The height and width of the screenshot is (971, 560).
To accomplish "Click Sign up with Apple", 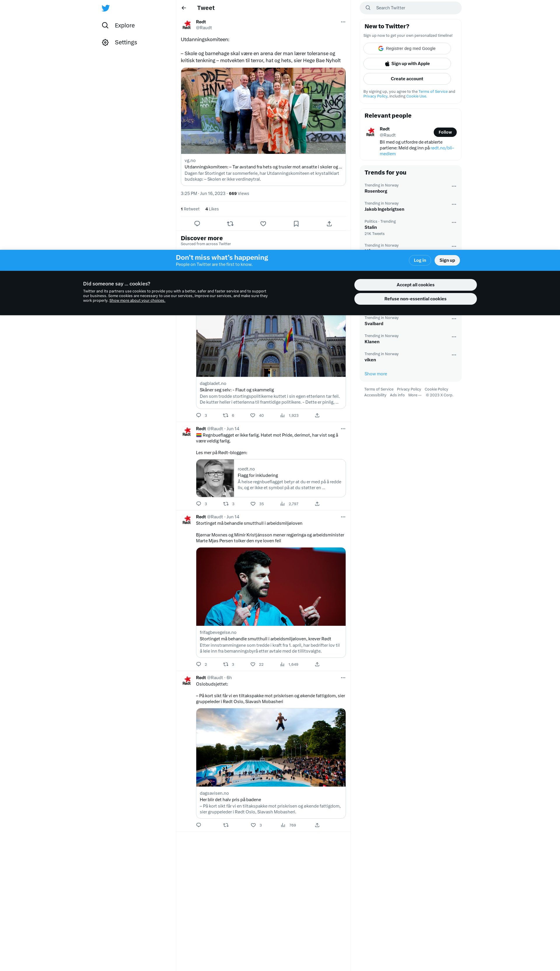I will (x=407, y=64).
